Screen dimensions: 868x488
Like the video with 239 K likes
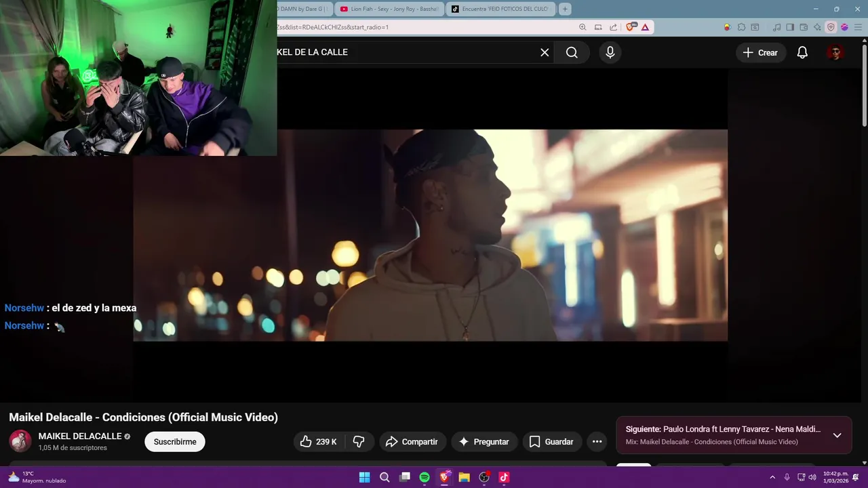click(x=318, y=442)
